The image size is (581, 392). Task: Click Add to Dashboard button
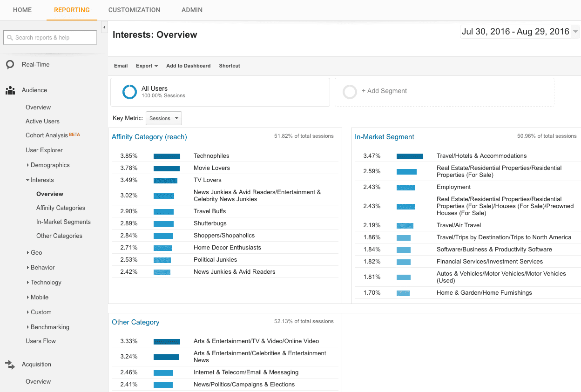coord(188,66)
